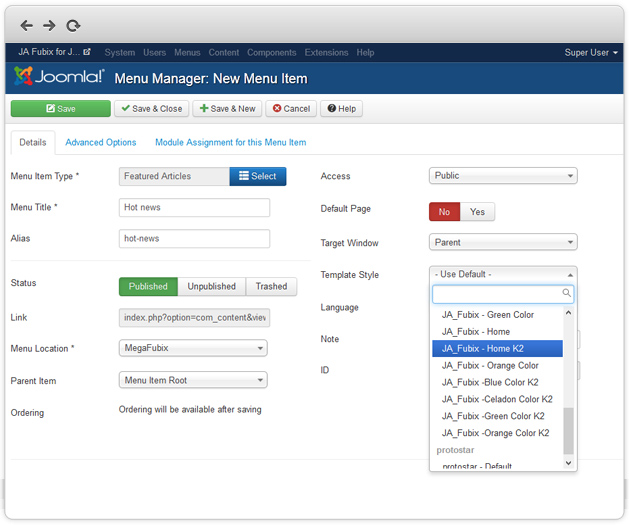Click the Alias field with hot-news
The image size is (629, 525).
(194, 239)
